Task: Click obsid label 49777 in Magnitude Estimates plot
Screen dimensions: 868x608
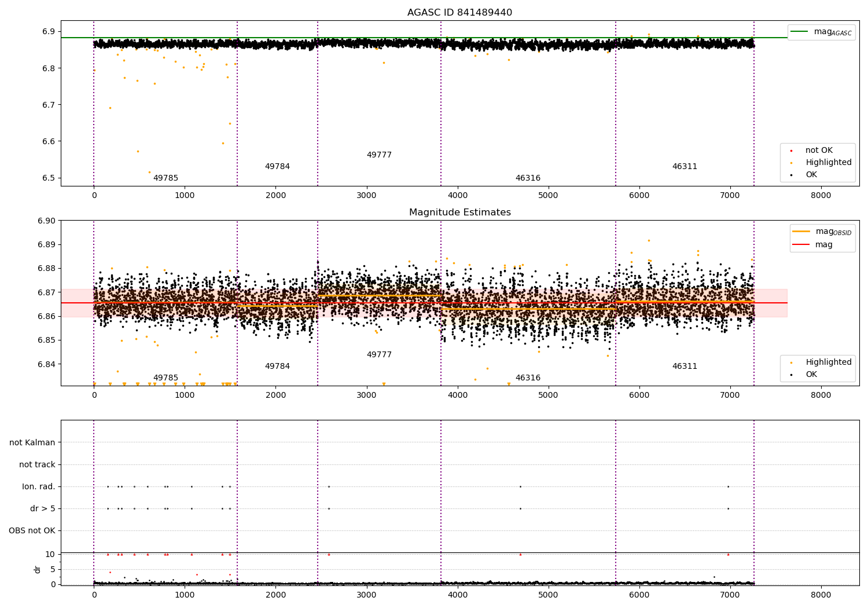Action: [379, 355]
